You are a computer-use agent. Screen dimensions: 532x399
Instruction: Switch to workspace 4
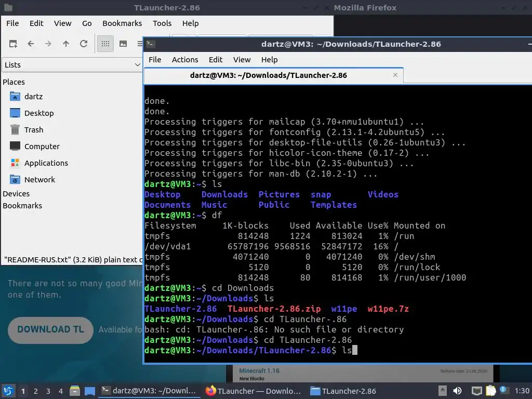[61, 391]
